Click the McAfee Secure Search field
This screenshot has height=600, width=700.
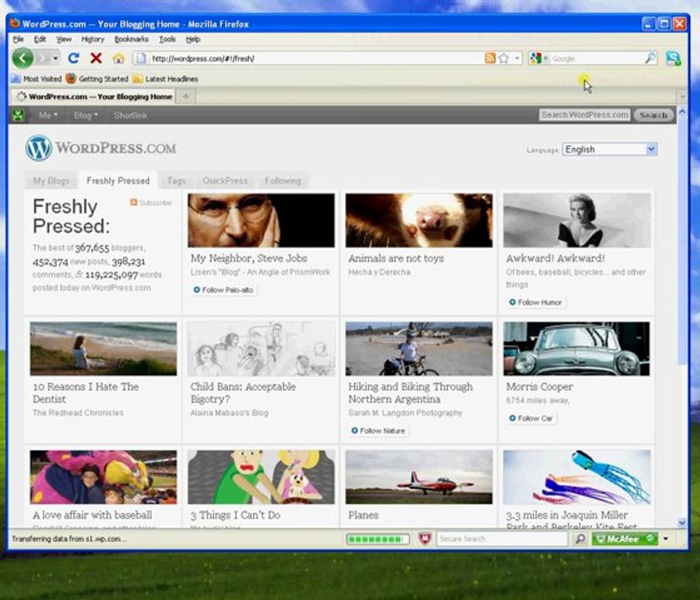click(x=502, y=539)
